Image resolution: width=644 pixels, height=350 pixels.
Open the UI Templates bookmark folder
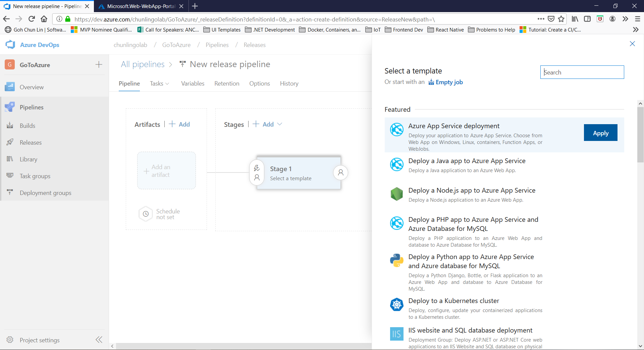pyautogui.click(x=222, y=30)
